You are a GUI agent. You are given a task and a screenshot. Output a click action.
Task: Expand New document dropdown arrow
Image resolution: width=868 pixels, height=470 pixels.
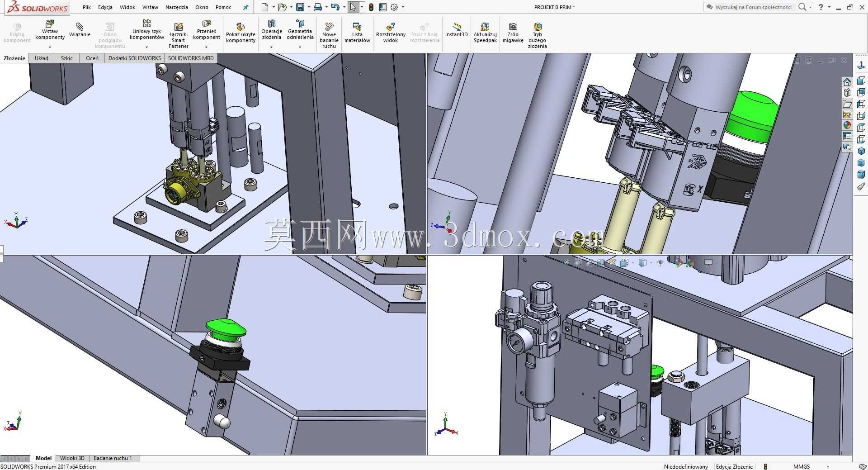pyautogui.click(x=273, y=7)
